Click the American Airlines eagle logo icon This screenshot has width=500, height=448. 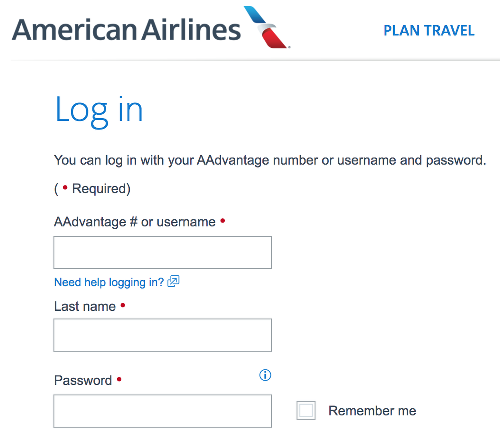click(x=267, y=27)
